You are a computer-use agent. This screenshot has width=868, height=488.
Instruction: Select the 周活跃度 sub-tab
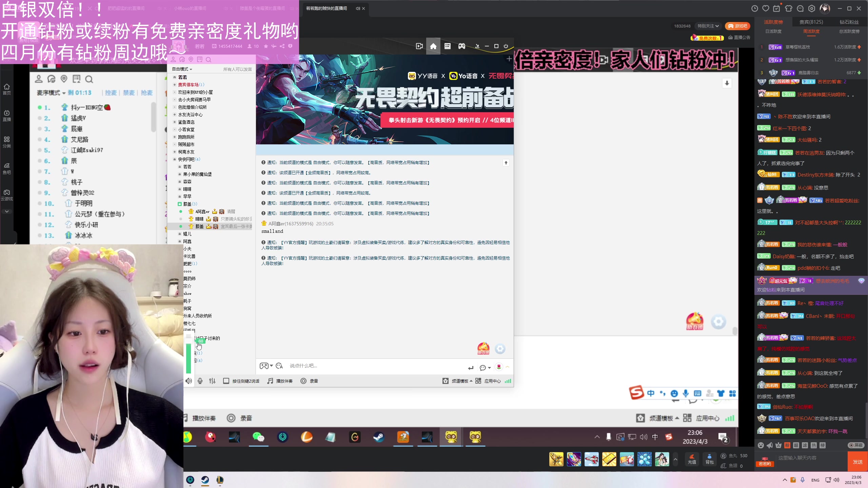(811, 32)
